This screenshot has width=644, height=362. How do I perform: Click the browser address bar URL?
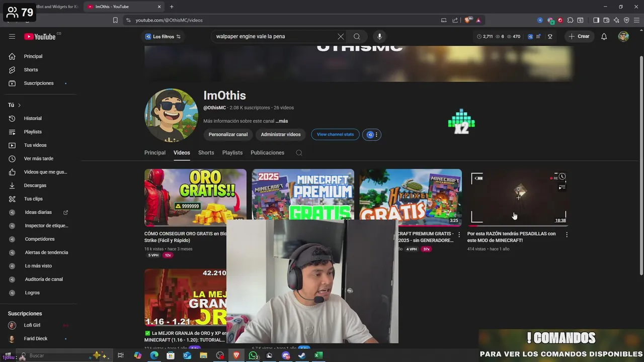coord(169,20)
